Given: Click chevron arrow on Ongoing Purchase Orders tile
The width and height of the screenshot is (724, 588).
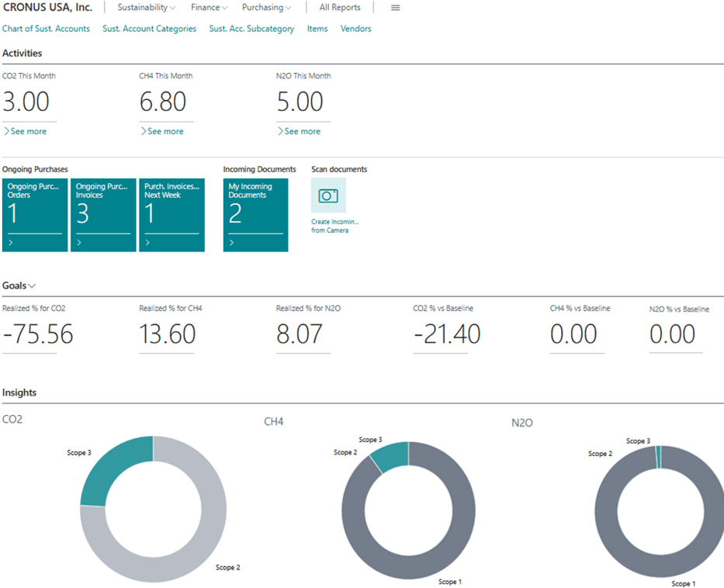Looking at the screenshot, I should (x=11, y=243).
